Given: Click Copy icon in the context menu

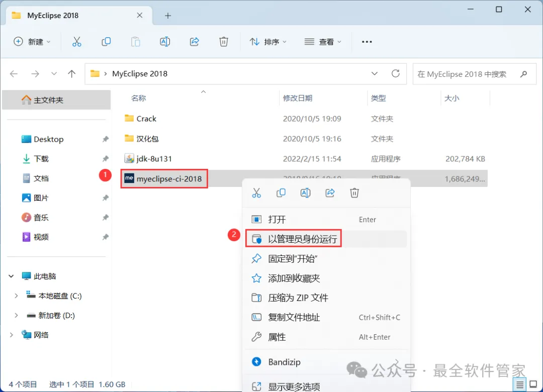Looking at the screenshot, I should (x=281, y=193).
